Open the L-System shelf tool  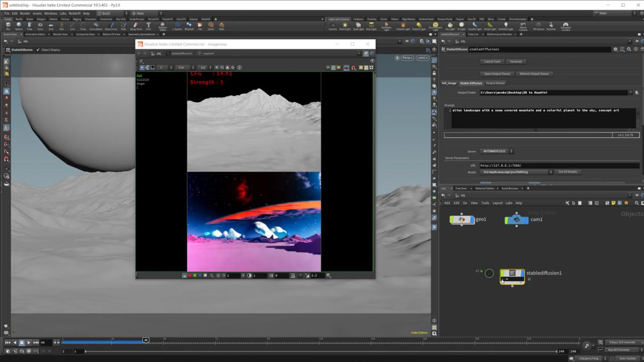point(178,25)
